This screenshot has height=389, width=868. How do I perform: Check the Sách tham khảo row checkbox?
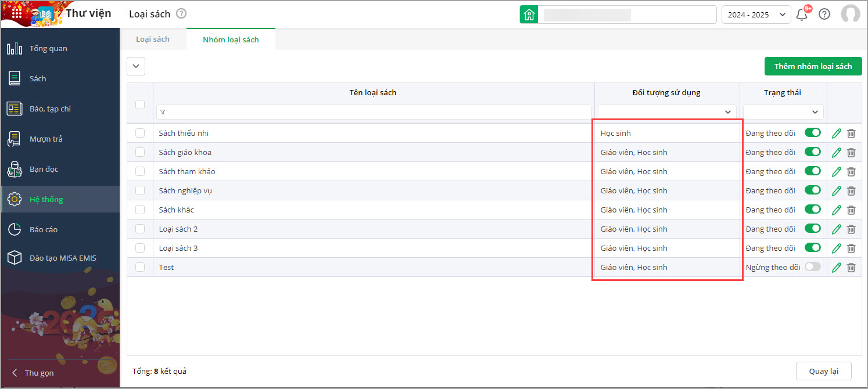point(140,171)
